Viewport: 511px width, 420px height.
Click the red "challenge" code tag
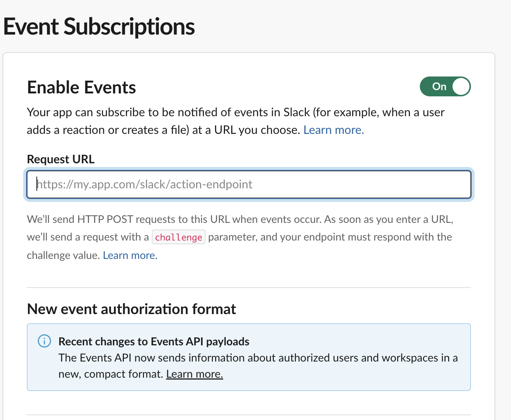(x=179, y=237)
